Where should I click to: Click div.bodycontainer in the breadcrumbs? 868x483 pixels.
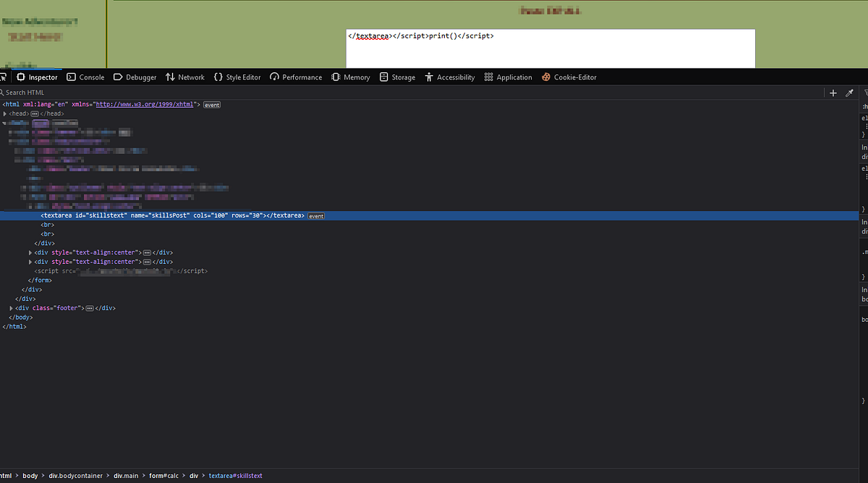[77, 476]
